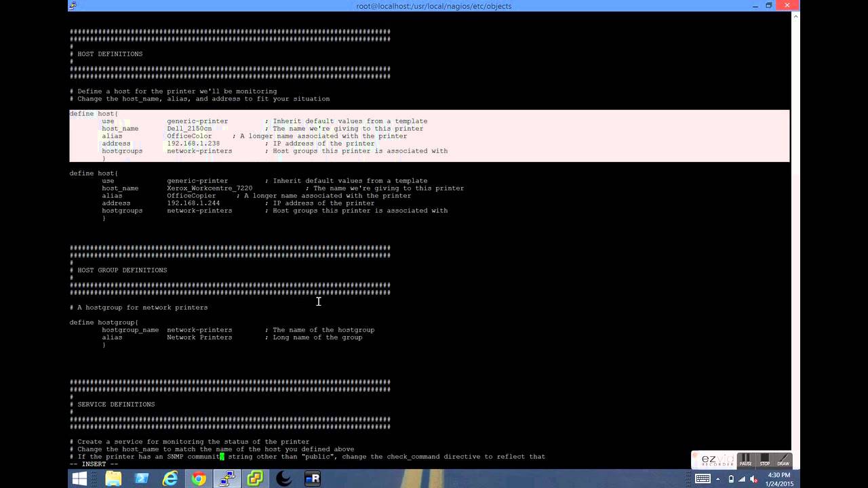Click network-printers in the Dell hostgroups line
The height and width of the screenshot is (488, 868).
point(199,151)
